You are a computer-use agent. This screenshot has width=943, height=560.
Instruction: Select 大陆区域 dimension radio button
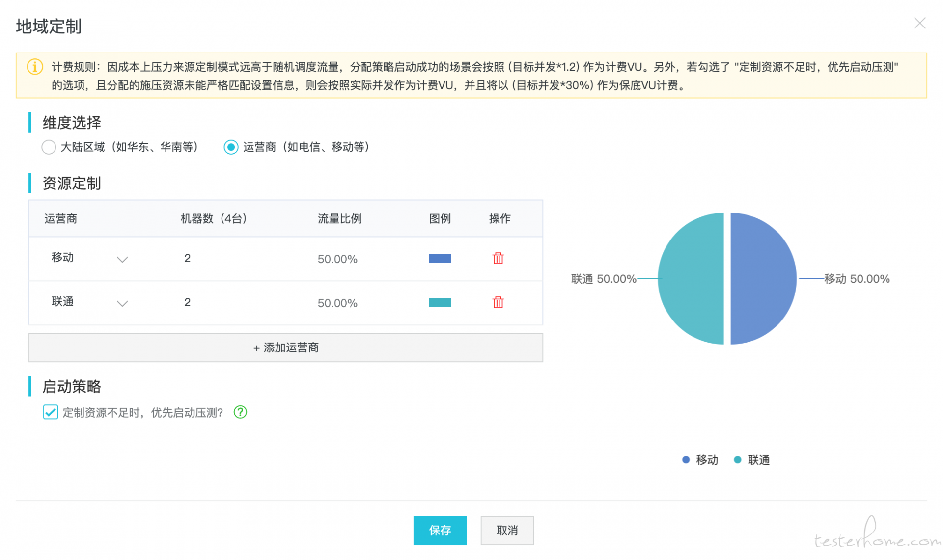click(x=49, y=147)
